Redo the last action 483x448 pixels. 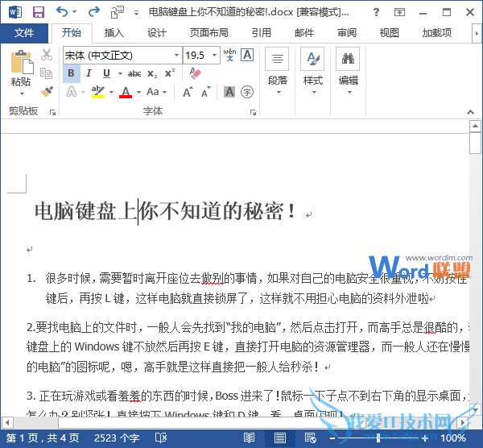[x=94, y=12]
